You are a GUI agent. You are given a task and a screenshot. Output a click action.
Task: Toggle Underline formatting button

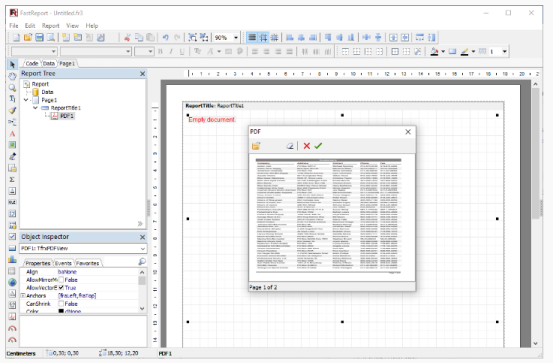pos(182,52)
